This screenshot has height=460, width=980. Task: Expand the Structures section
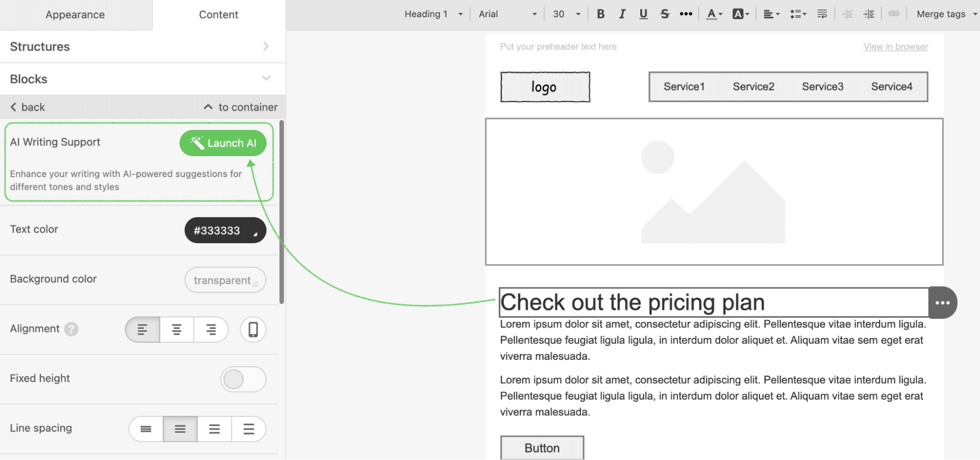pyautogui.click(x=142, y=47)
